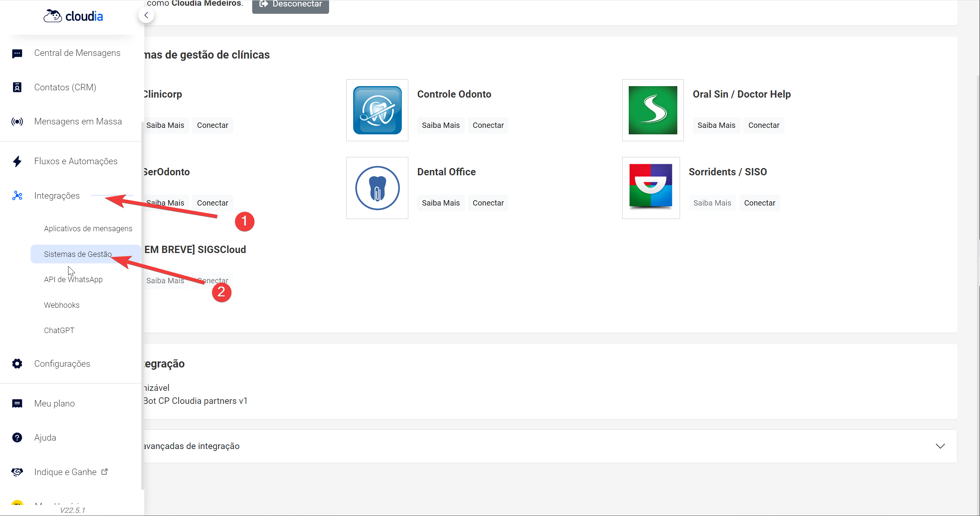The image size is (980, 516).
Task: Open Contatos (CRM) page
Action: (x=65, y=87)
